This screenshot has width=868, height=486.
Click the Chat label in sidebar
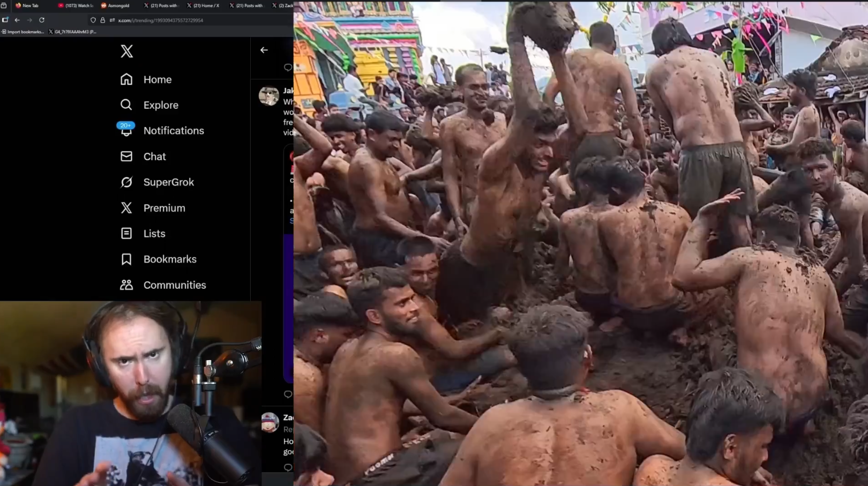coord(155,156)
